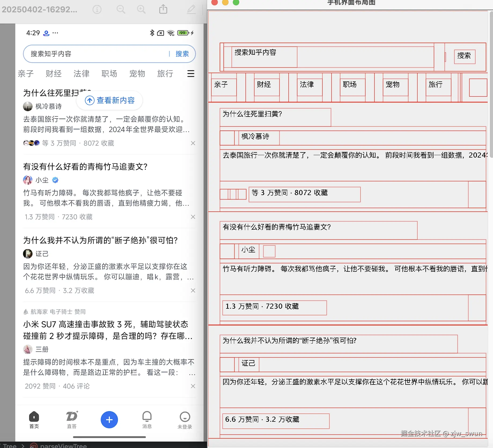Show the Markup toolbar pencil icon
The width and height of the screenshot is (493, 448).
point(191,9)
